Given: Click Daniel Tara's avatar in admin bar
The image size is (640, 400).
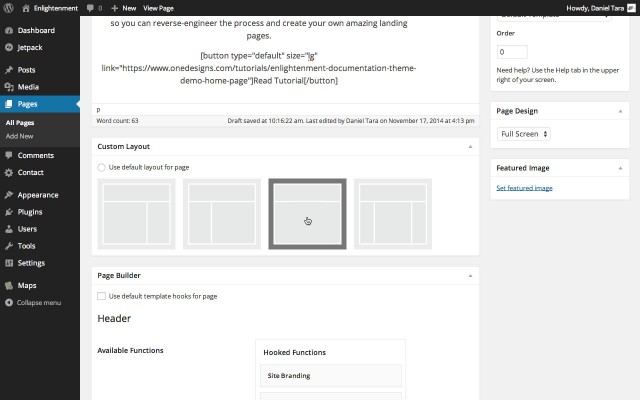Looking at the screenshot, I should [x=631, y=8].
